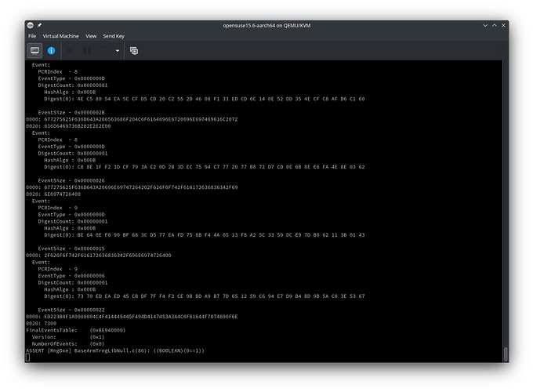Viewport: 533px width, 392px height.
Task: Click the console vertical scrollbar thumb
Action: pyautogui.click(x=506, y=354)
